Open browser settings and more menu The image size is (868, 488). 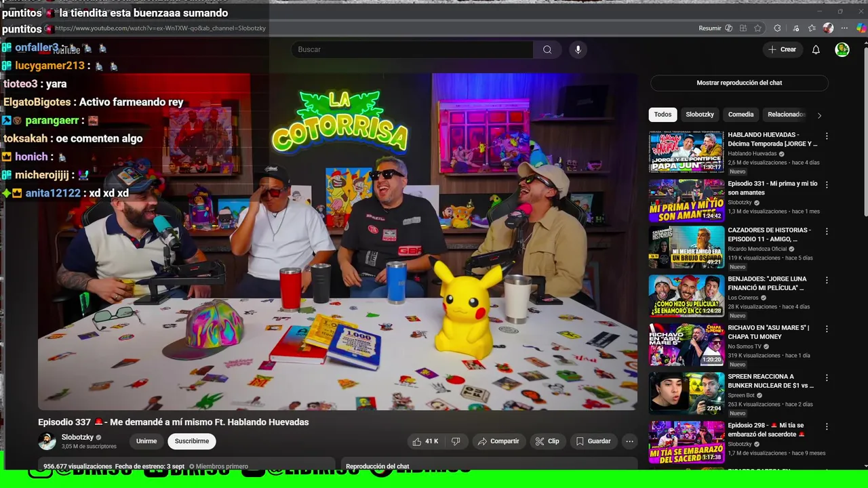click(x=844, y=28)
